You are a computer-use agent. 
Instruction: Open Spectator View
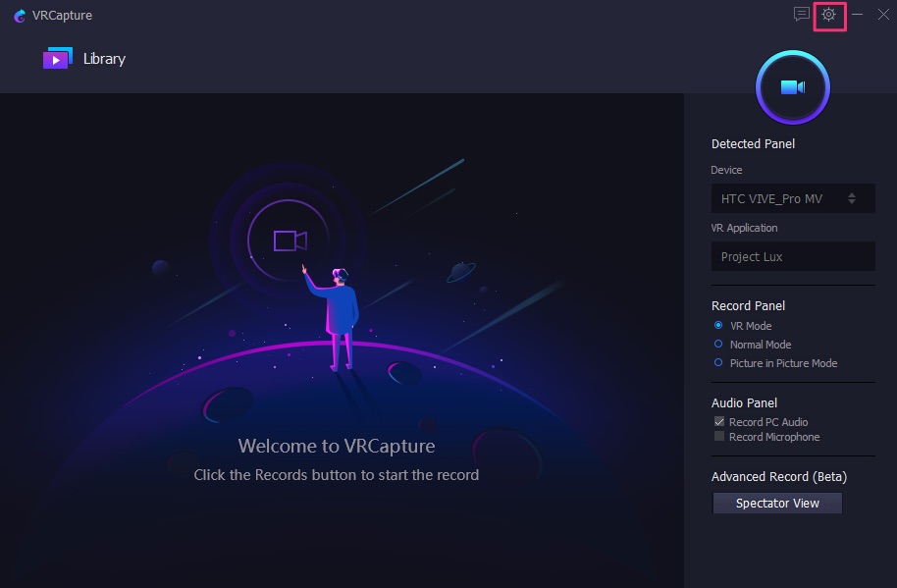click(x=777, y=503)
